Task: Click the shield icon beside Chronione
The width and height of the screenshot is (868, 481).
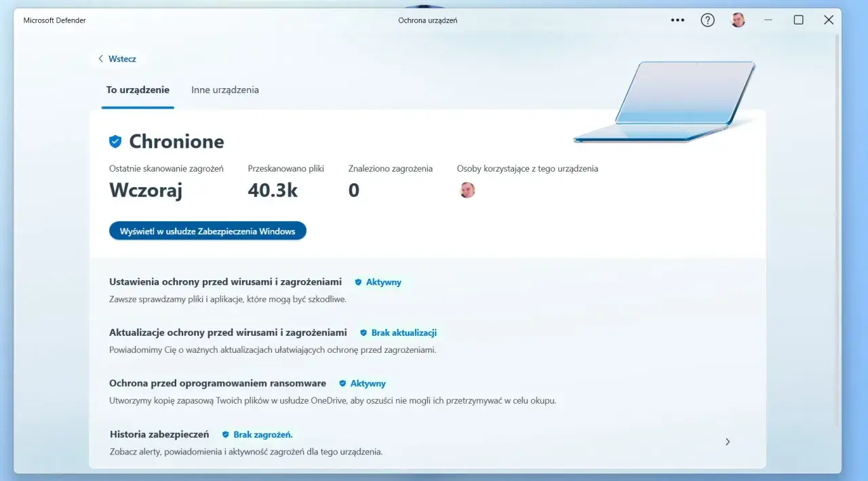Action: click(x=115, y=141)
